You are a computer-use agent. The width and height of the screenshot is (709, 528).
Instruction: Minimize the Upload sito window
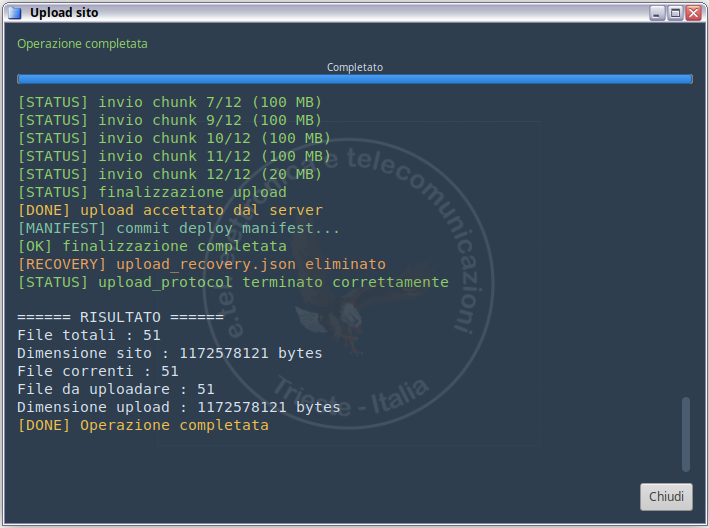657,13
